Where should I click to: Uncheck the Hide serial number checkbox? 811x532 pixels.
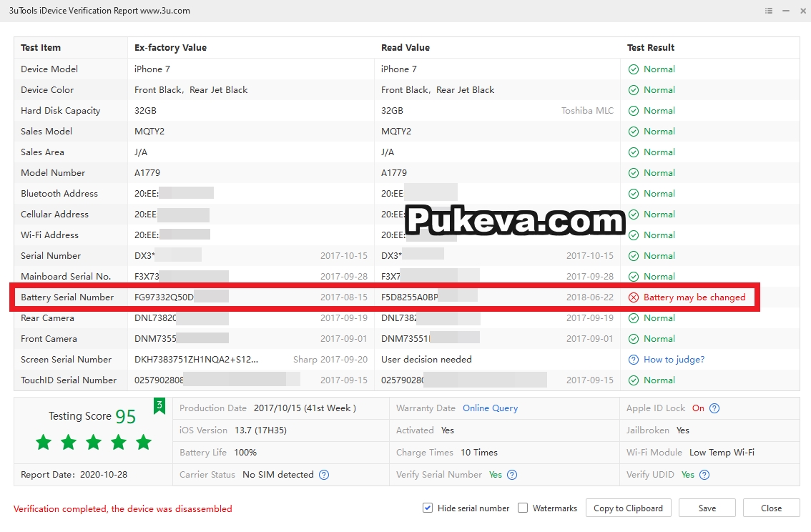click(x=428, y=508)
